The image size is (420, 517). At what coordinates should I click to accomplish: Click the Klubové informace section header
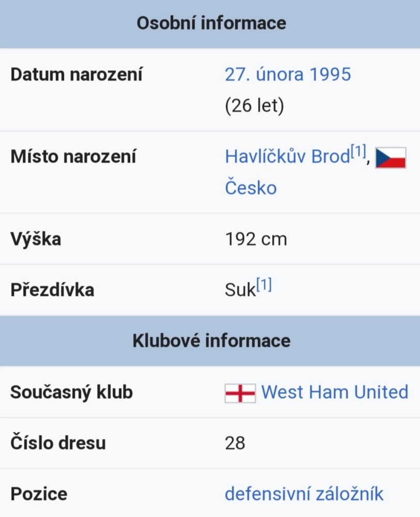tap(210, 341)
